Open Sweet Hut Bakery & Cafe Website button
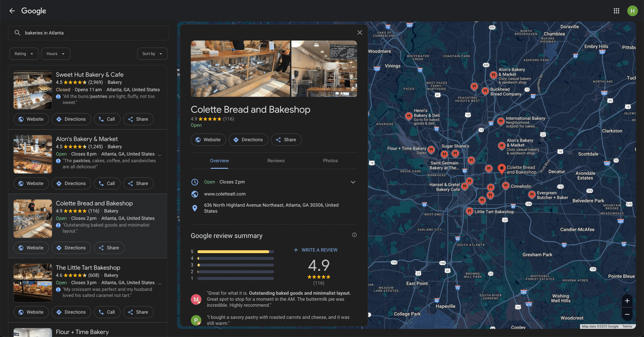This screenshot has width=644, height=337. click(31, 119)
